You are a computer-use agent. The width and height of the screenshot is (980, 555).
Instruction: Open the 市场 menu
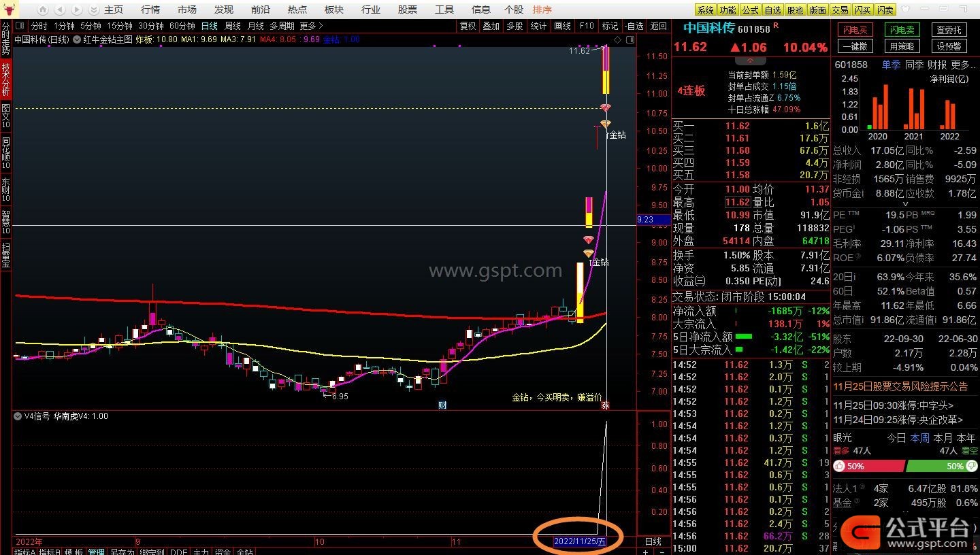click(x=187, y=10)
